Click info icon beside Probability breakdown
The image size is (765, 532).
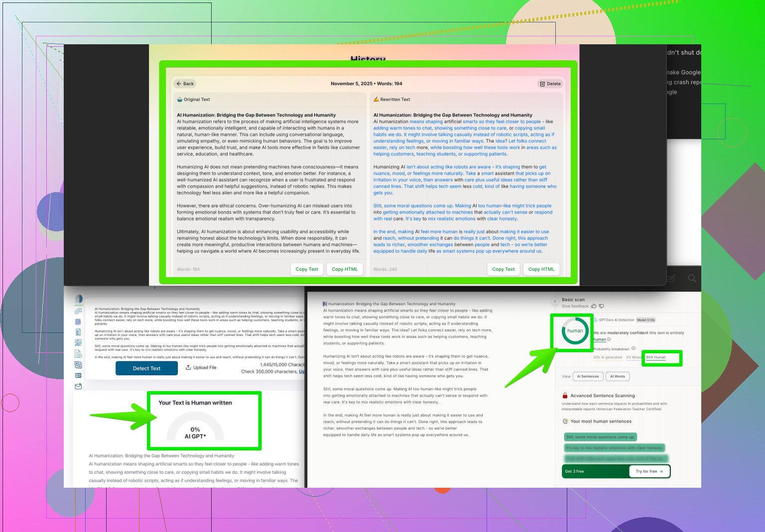[634, 348]
